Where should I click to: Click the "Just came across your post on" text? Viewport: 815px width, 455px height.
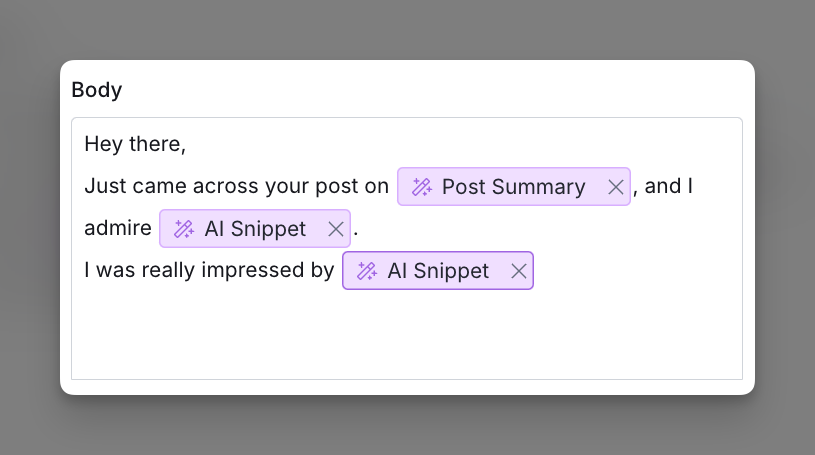236,186
